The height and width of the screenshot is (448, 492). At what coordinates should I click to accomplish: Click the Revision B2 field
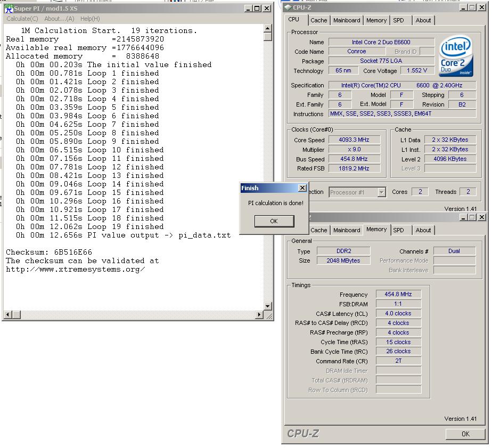click(x=462, y=104)
